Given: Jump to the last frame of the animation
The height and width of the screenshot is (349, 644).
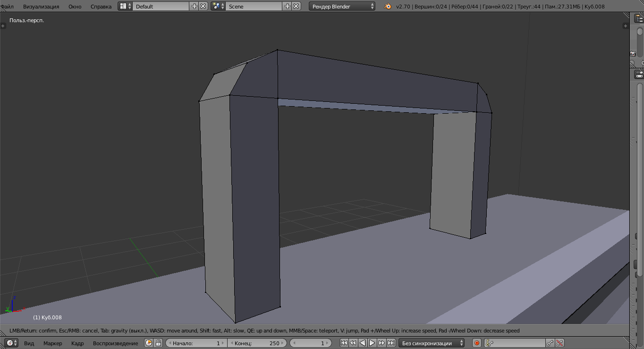Looking at the screenshot, I should click(x=391, y=343).
